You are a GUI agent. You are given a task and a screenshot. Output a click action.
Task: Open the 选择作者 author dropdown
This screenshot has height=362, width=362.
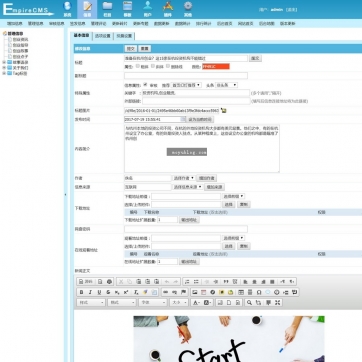(184, 178)
